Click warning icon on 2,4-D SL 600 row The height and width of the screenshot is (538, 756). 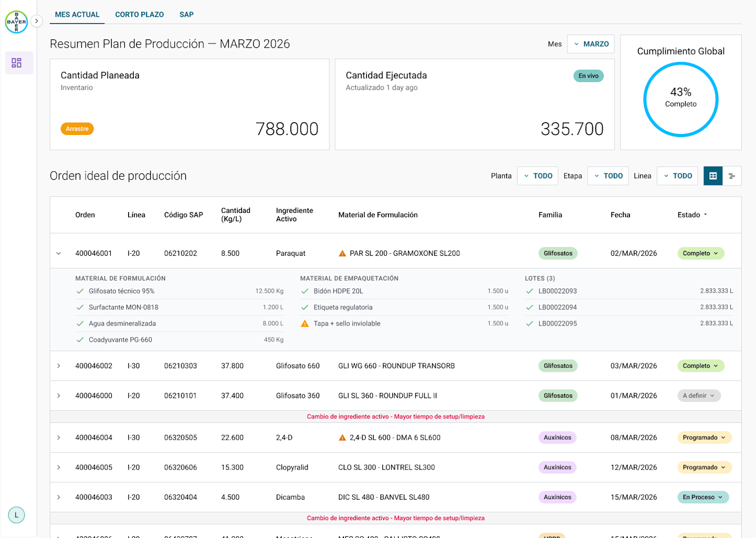(x=342, y=438)
